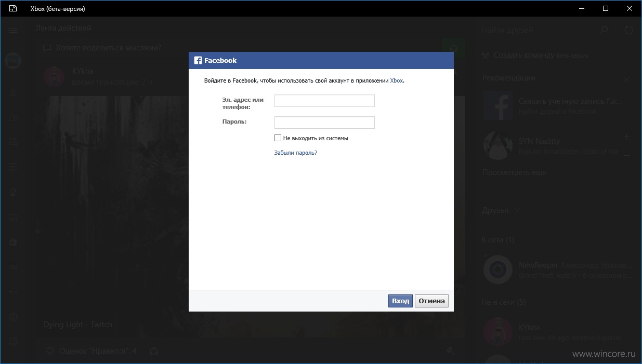Refresh the friends panel
The image size is (642, 364).
[629, 30]
